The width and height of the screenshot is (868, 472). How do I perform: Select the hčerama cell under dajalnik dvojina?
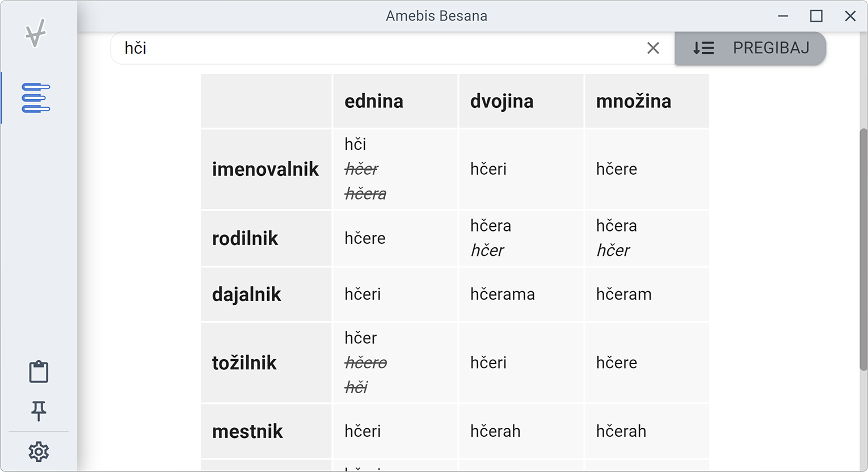(x=503, y=294)
